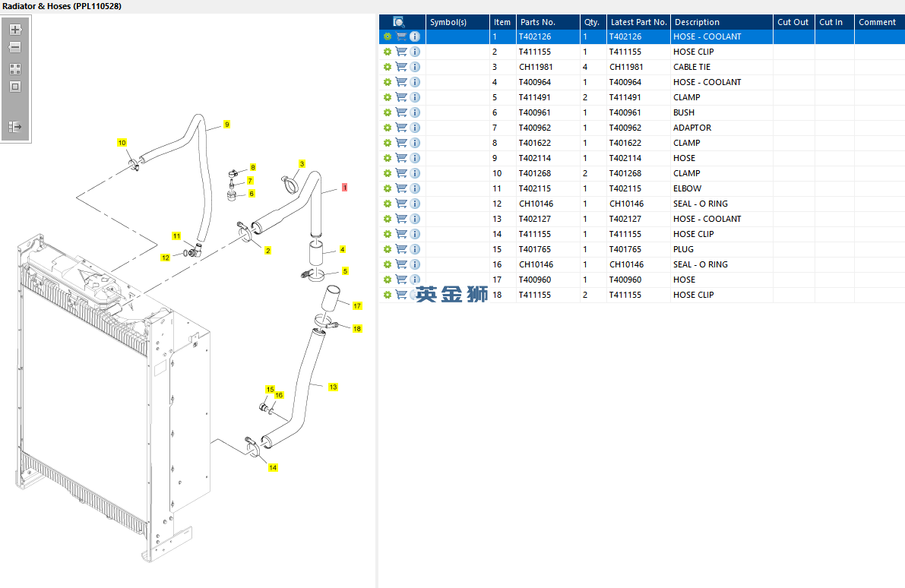This screenshot has height=588, width=905.
Task: Click the gear icon for T400960 HOSE
Action: pyautogui.click(x=388, y=280)
